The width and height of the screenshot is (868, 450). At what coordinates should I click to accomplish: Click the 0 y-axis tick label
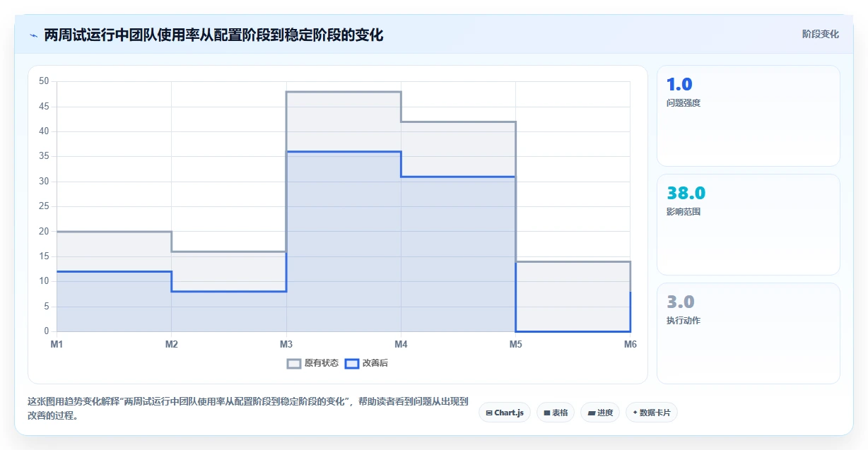(47, 331)
